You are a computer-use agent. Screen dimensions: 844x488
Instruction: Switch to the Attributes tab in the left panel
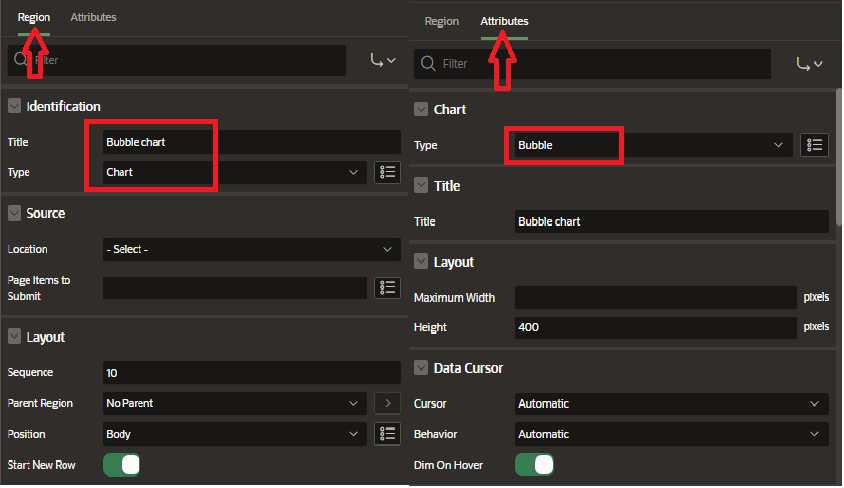pos(93,17)
